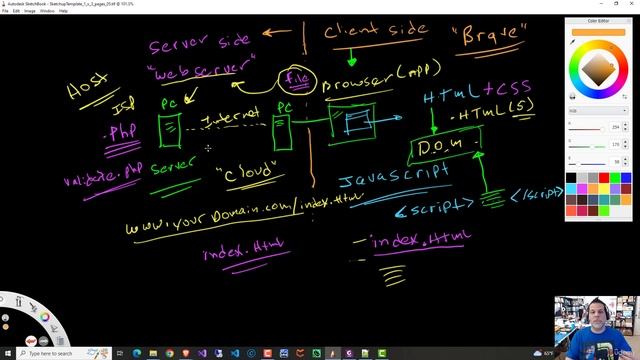The image size is (640, 360).
Task: Select the yellow swatch
Action: (x=604, y=189)
